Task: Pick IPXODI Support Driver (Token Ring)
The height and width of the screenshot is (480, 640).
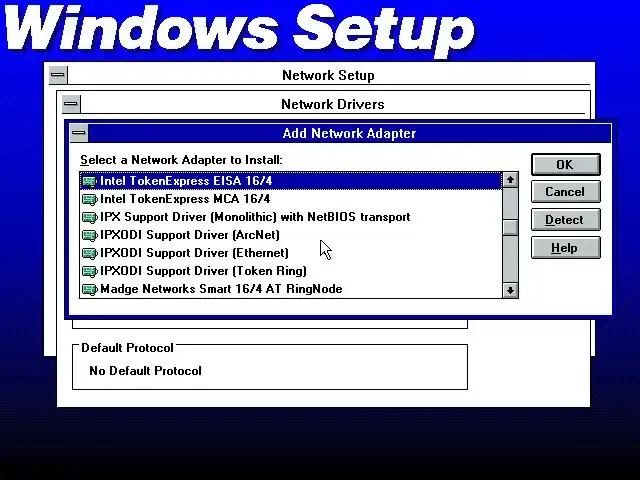Action: 291,271
